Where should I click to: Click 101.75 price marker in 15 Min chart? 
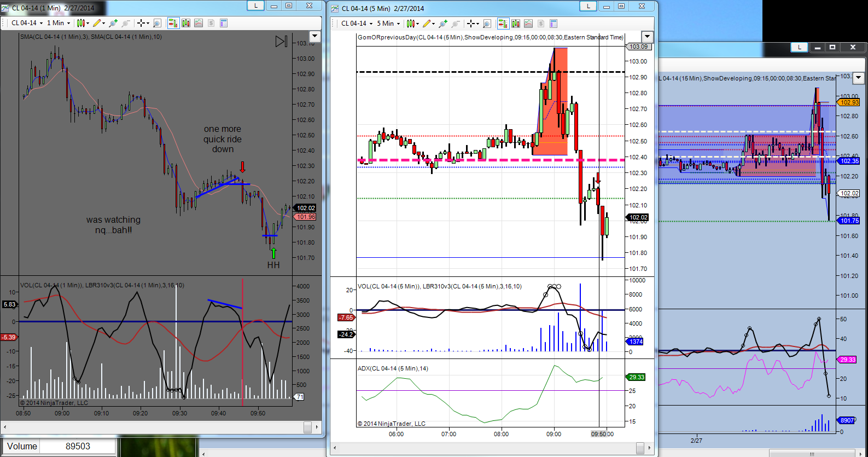(849, 221)
